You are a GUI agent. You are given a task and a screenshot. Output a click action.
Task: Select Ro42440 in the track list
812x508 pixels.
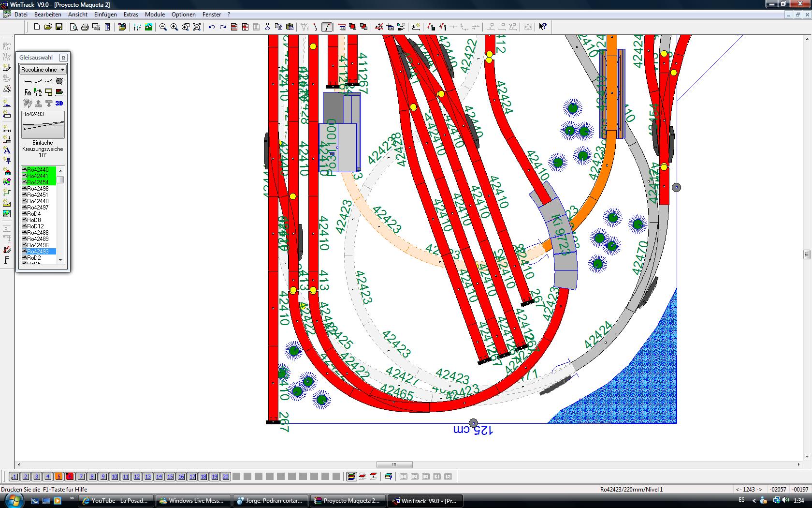coord(38,170)
